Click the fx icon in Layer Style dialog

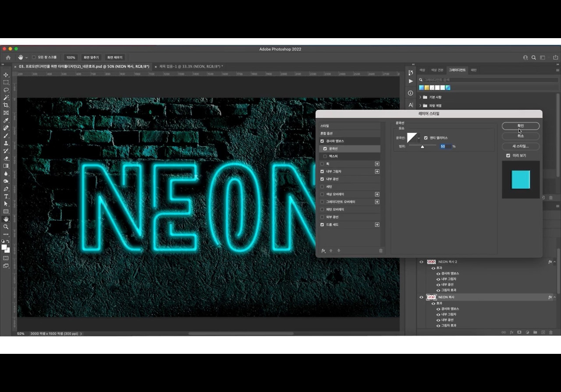[323, 251]
